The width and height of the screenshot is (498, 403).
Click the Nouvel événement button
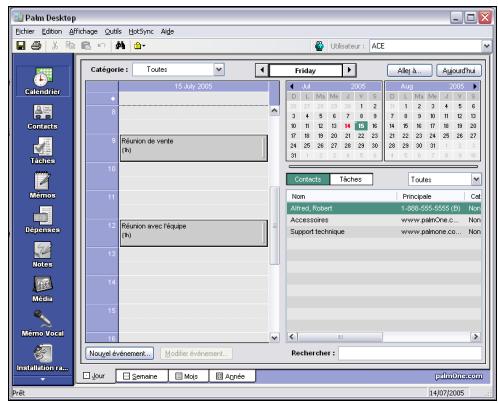[119, 353]
